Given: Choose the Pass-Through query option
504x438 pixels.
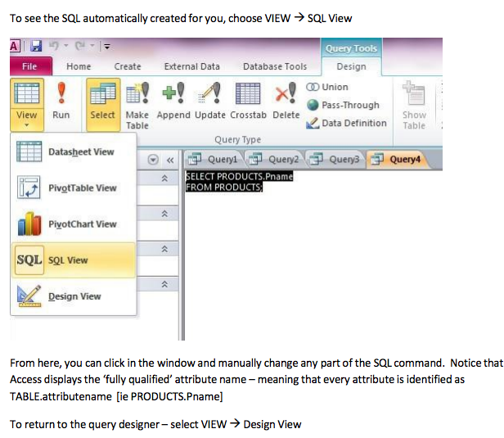Looking at the screenshot, I should tap(343, 105).
